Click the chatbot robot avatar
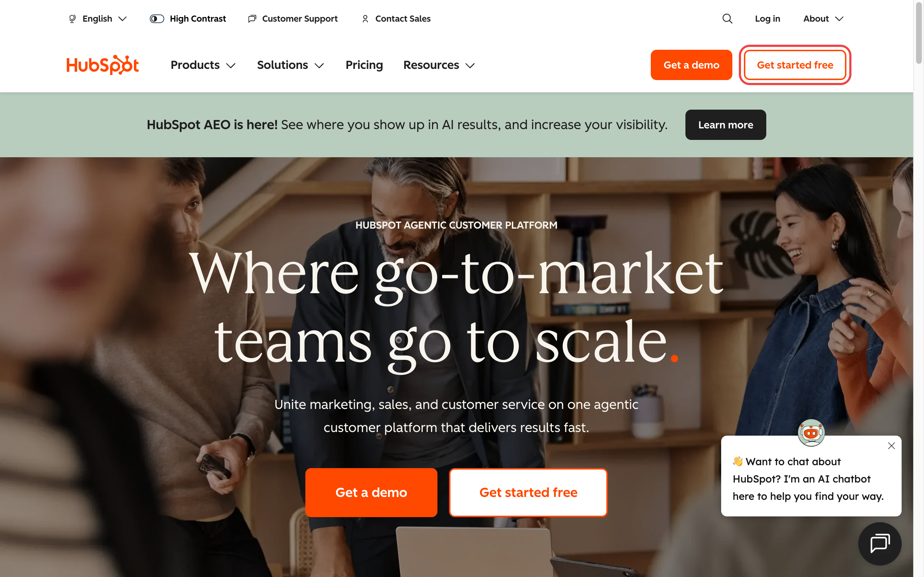This screenshot has width=924, height=577. (x=811, y=432)
